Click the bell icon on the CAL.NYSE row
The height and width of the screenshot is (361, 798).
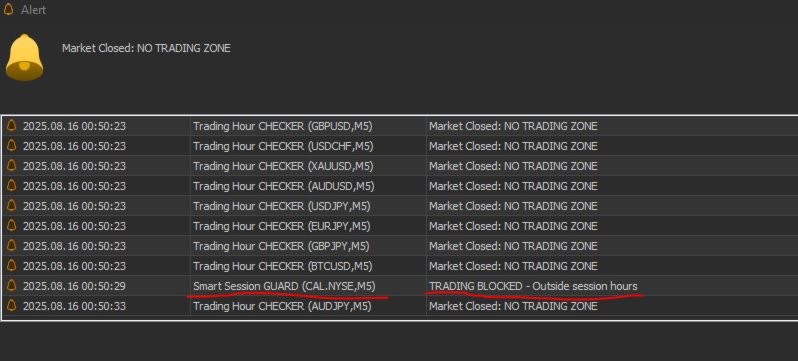click(11, 286)
